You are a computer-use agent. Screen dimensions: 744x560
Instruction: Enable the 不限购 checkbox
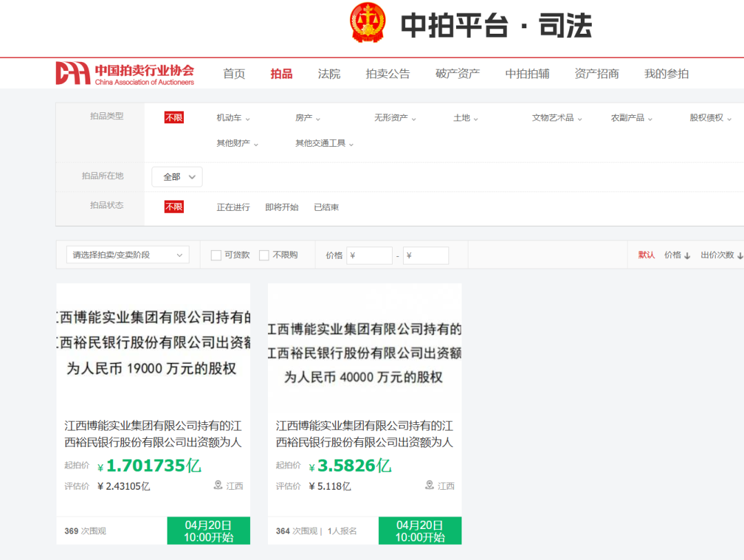tap(264, 255)
